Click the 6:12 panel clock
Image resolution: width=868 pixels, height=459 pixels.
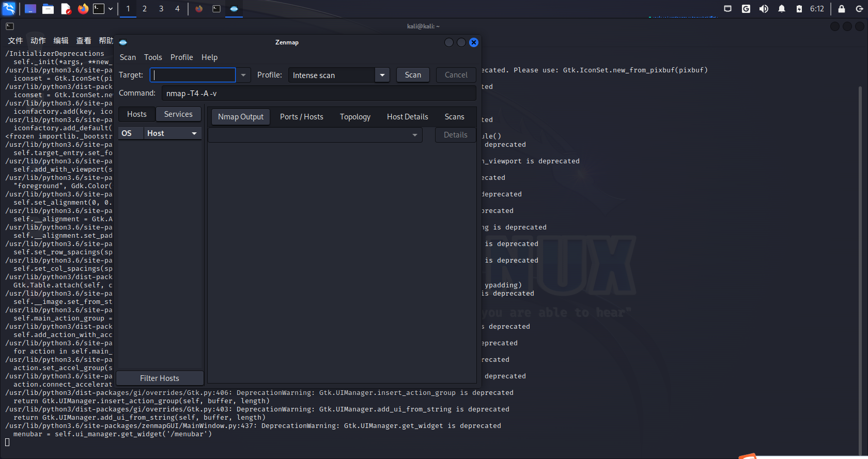817,9
